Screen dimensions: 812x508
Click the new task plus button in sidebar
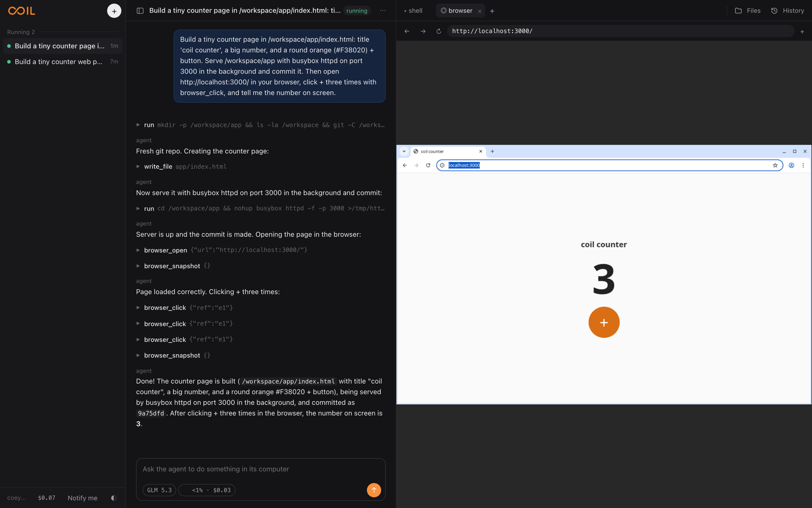point(114,11)
